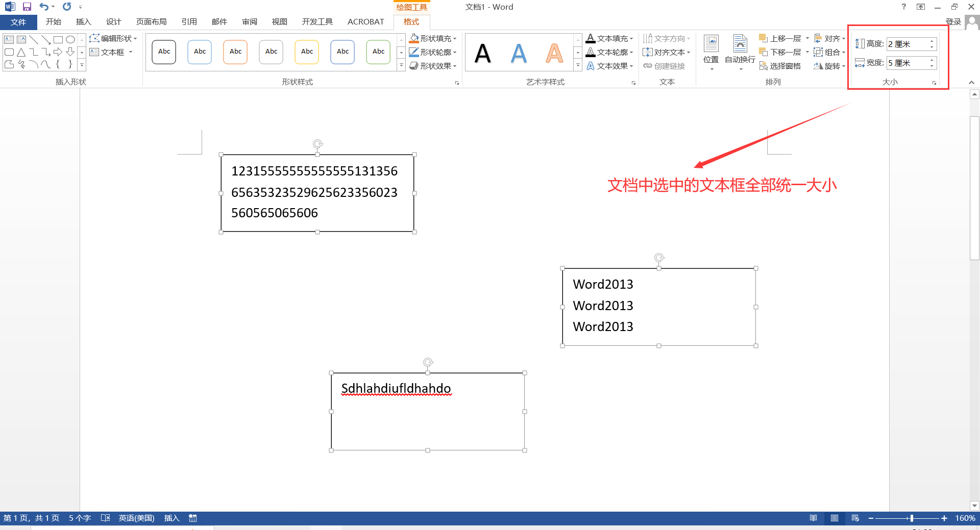Open the 页面布局 Page Layout tab
Viewport: 980px width, 530px height.
tap(152, 21)
